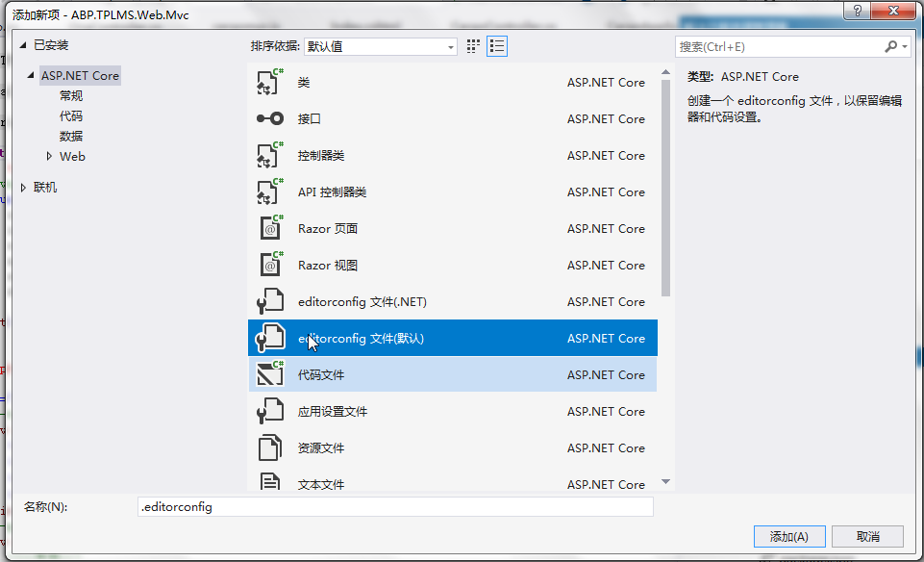The image size is (924, 562).
Task: Select the 代码文件 code file icon
Action: coord(270,374)
